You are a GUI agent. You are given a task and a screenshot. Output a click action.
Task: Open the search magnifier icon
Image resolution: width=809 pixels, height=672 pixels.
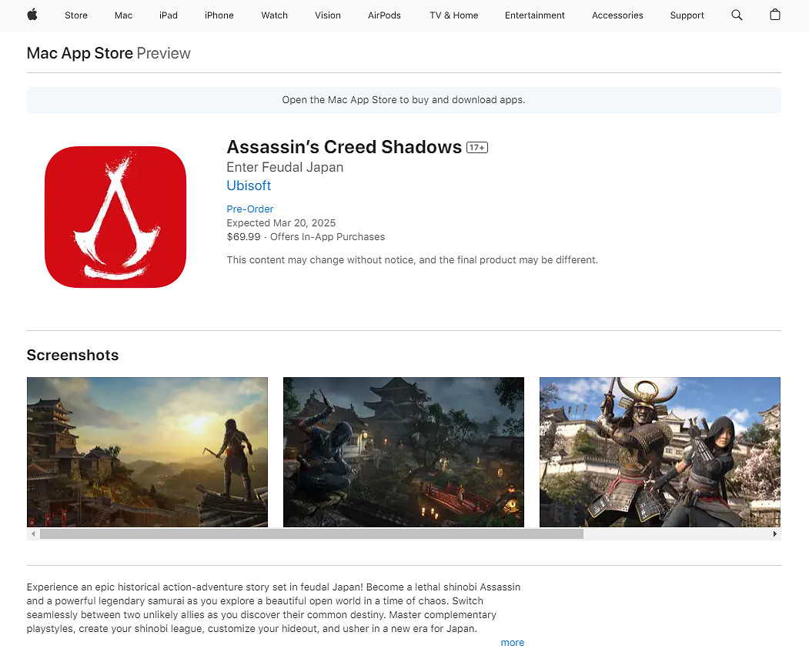737,15
